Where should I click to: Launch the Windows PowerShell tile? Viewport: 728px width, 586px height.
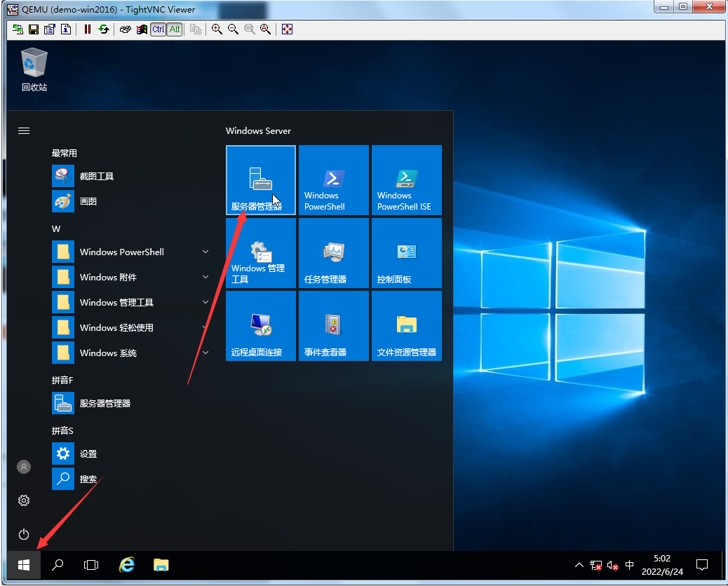point(333,180)
